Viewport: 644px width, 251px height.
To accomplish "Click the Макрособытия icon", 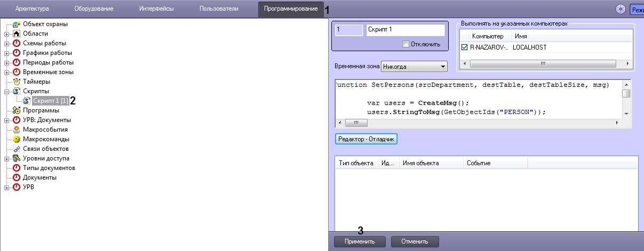I will tap(17, 129).
